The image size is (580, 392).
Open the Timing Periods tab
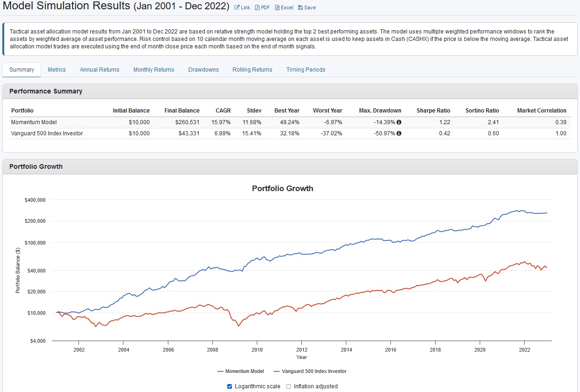tap(306, 69)
